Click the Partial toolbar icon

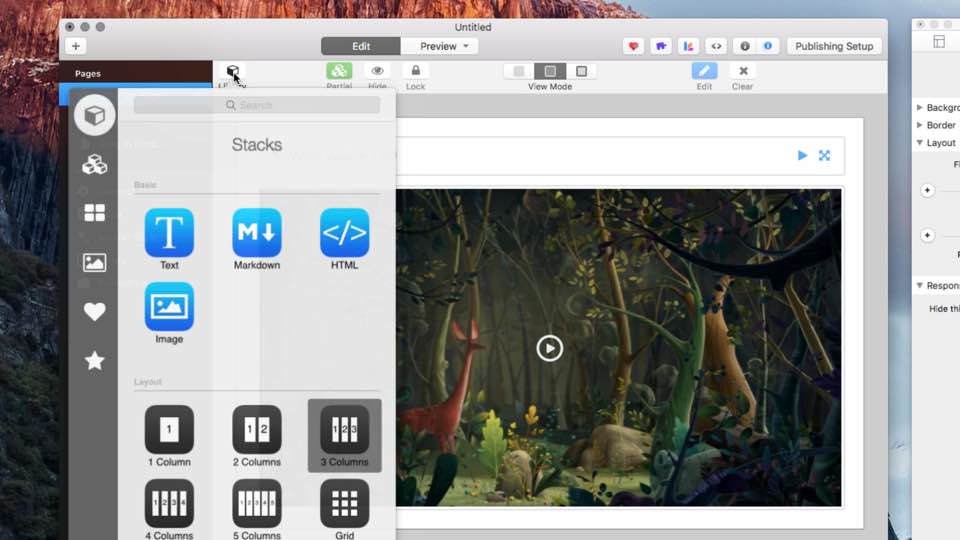(x=339, y=71)
